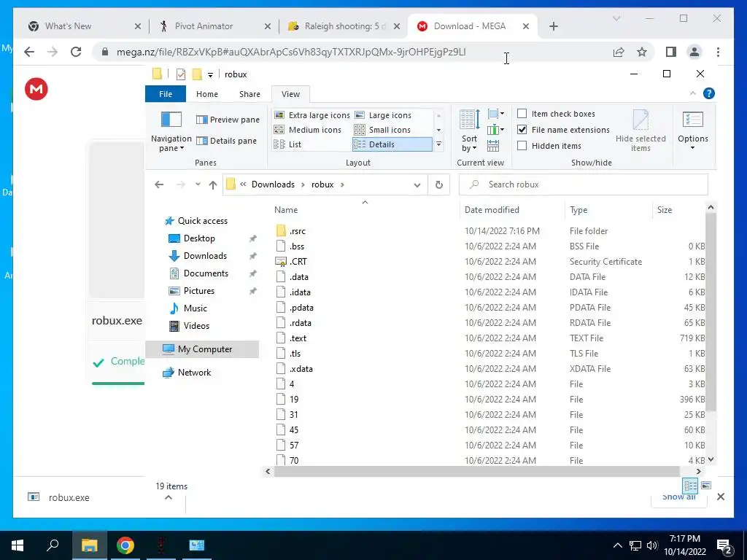The width and height of the screenshot is (747, 560).
Task: Open a new Chrome tab
Action: click(x=553, y=26)
